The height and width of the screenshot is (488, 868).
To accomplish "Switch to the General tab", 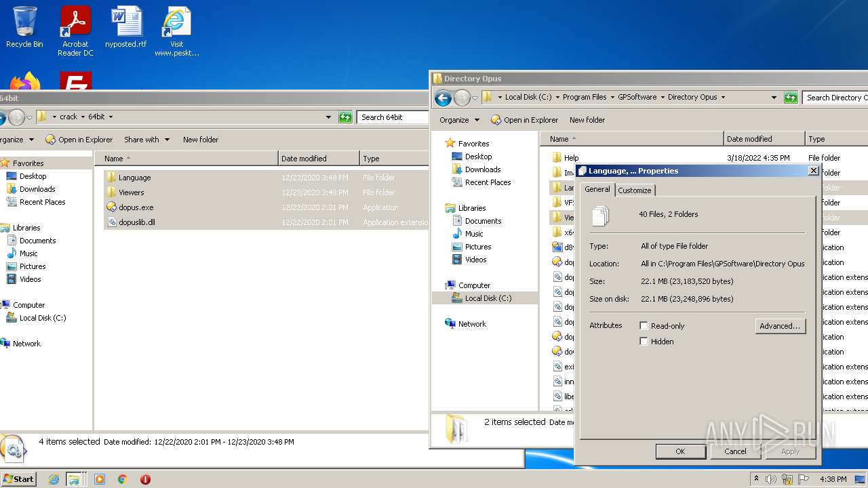I will point(597,189).
